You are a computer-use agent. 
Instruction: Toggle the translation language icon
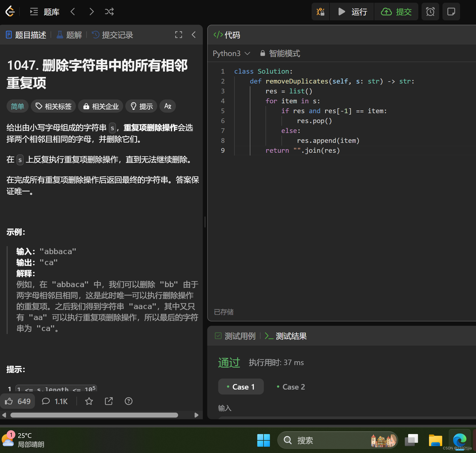point(168,106)
